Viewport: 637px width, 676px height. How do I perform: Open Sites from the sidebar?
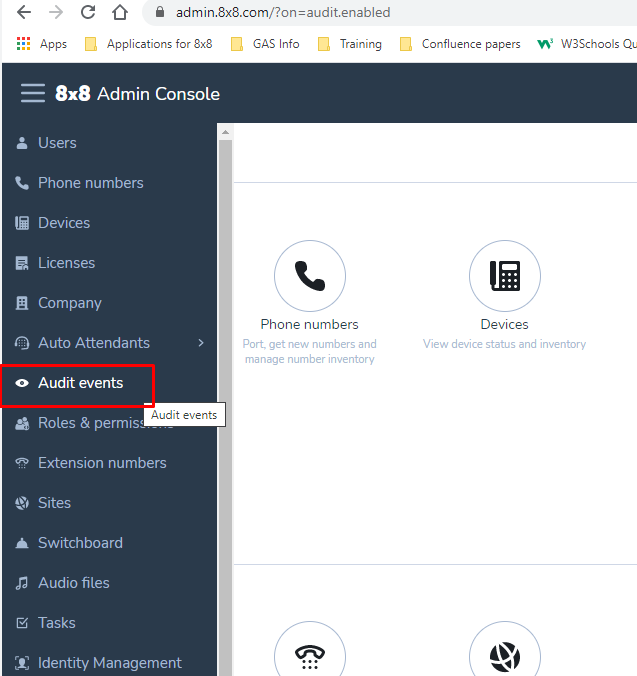pyautogui.click(x=54, y=503)
